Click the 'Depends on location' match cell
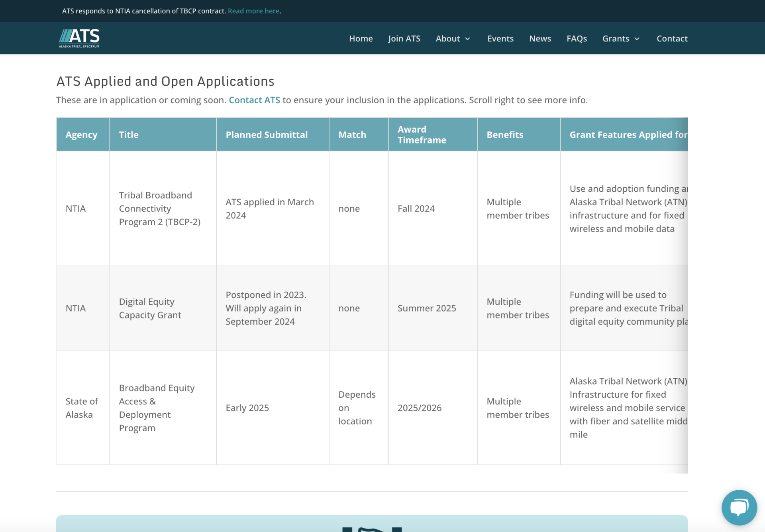Viewport: 765px width, 532px height. tap(357, 408)
